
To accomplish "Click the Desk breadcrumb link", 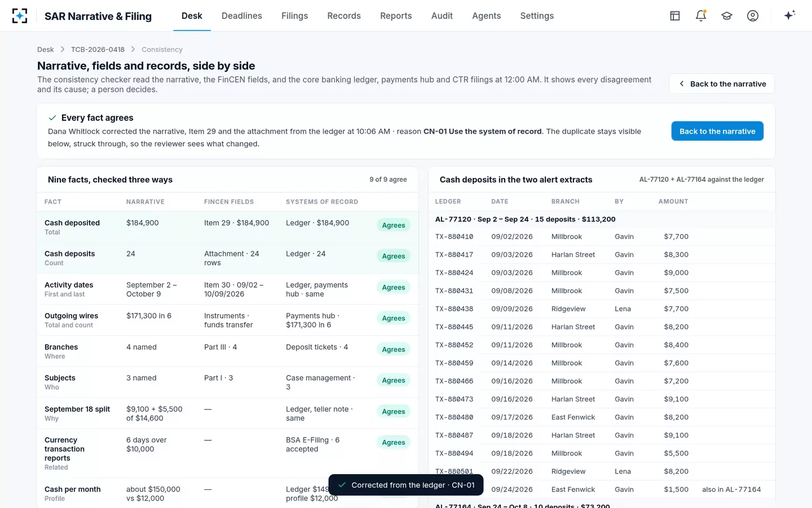I will 46,50.
